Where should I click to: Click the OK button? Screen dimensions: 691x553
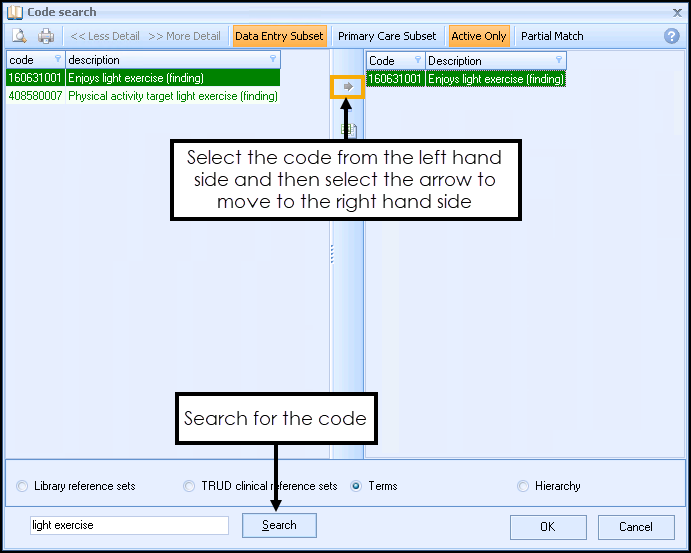547,527
